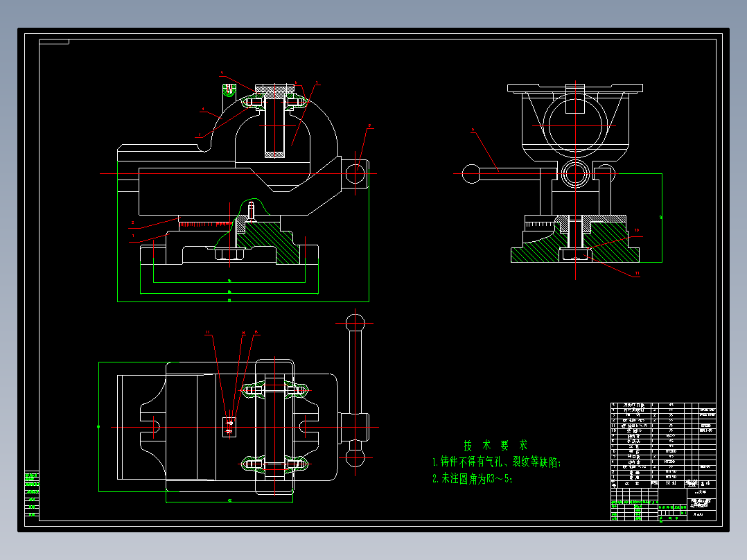This screenshot has width=747, height=560.
Task: Click callout 10 beside the hatched base
Action: tap(636, 230)
